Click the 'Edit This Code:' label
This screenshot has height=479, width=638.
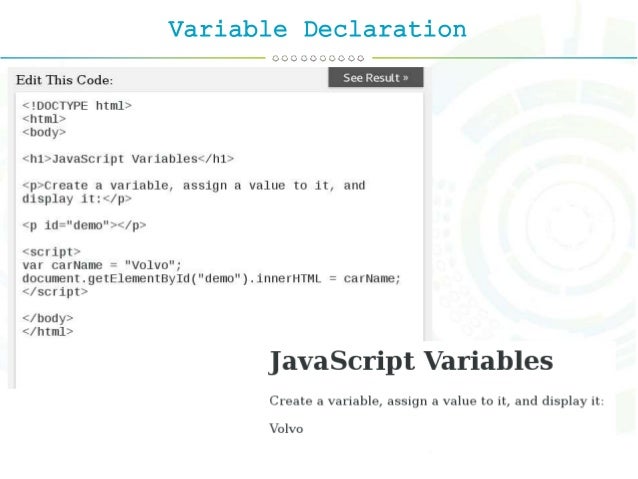tap(65, 80)
